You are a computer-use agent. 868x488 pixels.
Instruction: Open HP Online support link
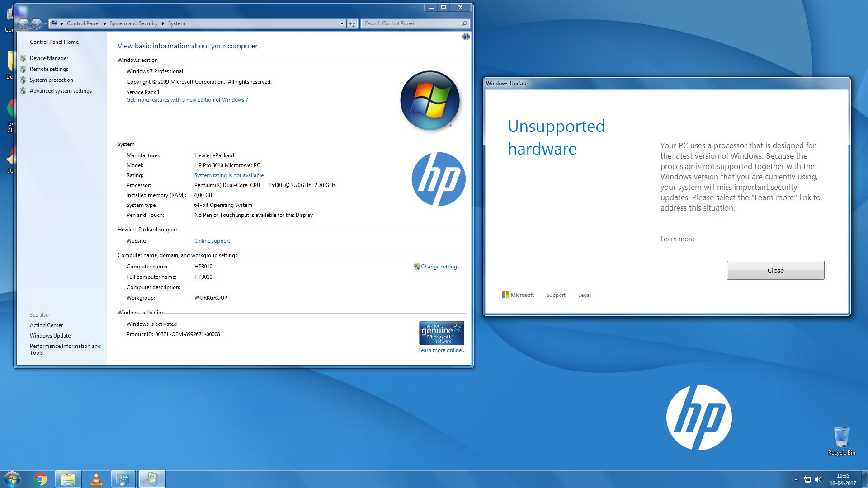pyautogui.click(x=212, y=241)
